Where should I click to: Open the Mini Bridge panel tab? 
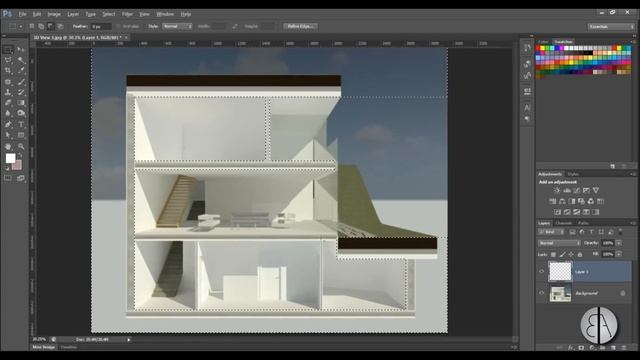44,347
